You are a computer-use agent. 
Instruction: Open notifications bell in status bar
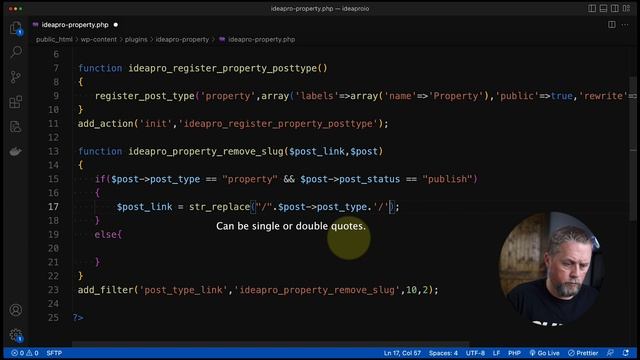(626, 353)
